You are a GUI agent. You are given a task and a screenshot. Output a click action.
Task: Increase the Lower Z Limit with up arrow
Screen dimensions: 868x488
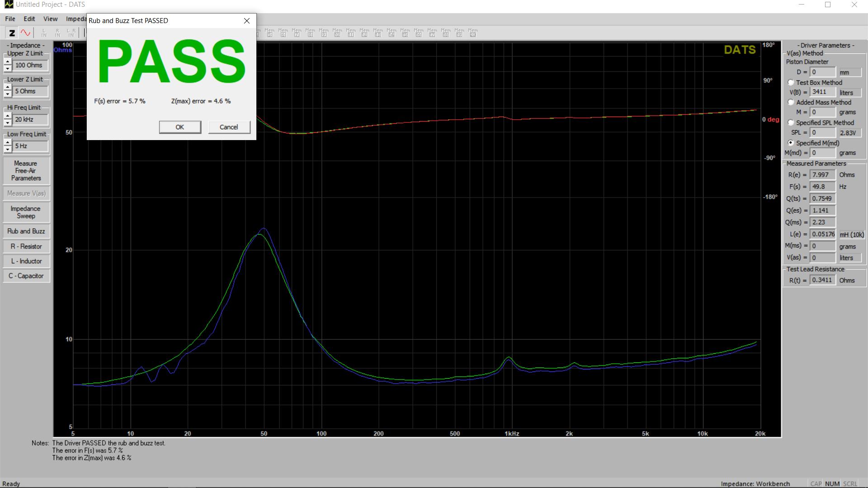click(8, 88)
